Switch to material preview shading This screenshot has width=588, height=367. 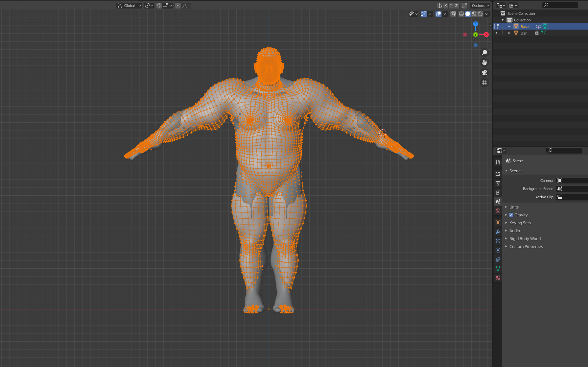474,14
